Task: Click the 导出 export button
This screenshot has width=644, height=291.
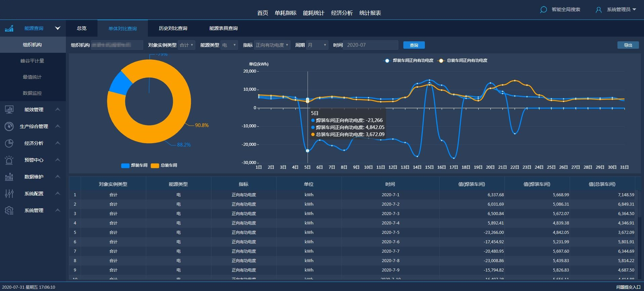Action: (x=628, y=45)
